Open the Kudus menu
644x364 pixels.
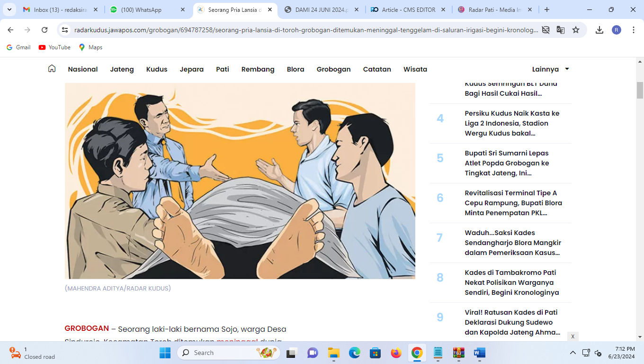coord(157,69)
